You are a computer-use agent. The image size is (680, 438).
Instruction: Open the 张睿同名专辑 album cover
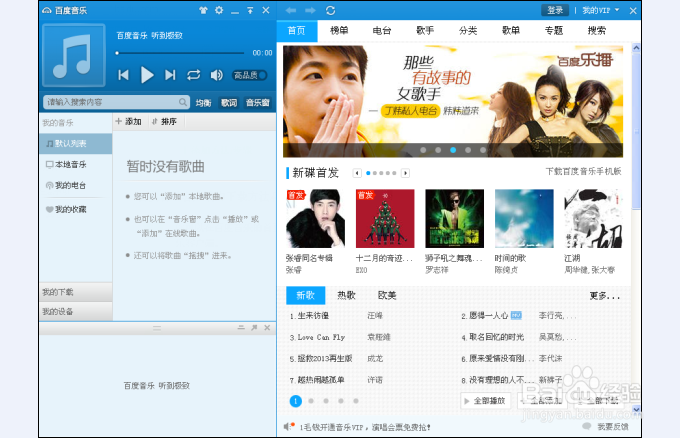tap(315, 219)
